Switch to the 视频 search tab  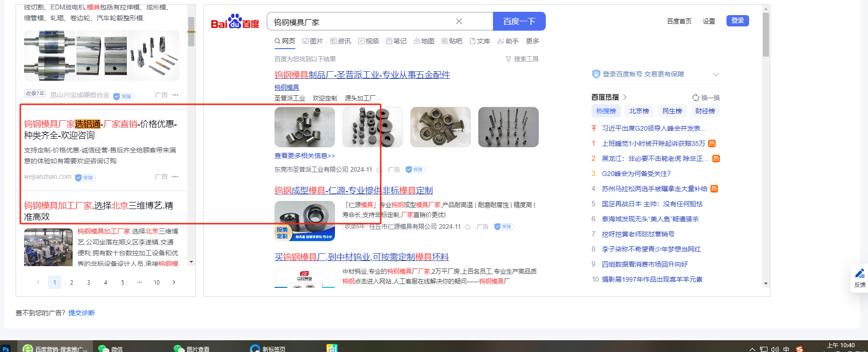[x=368, y=41]
